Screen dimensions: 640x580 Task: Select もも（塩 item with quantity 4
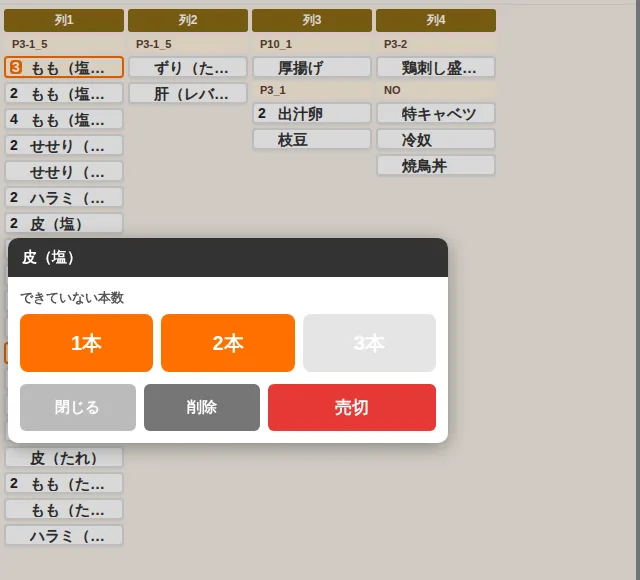pos(64,120)
